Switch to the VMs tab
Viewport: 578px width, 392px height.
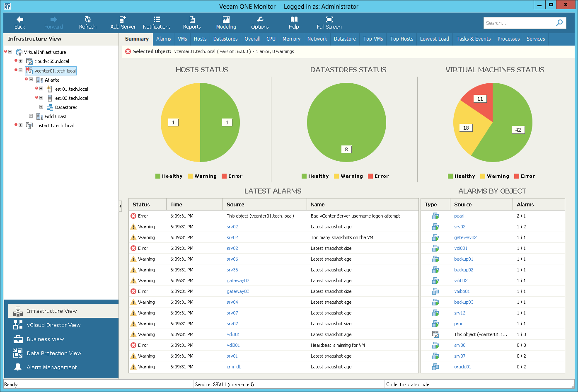182,39
